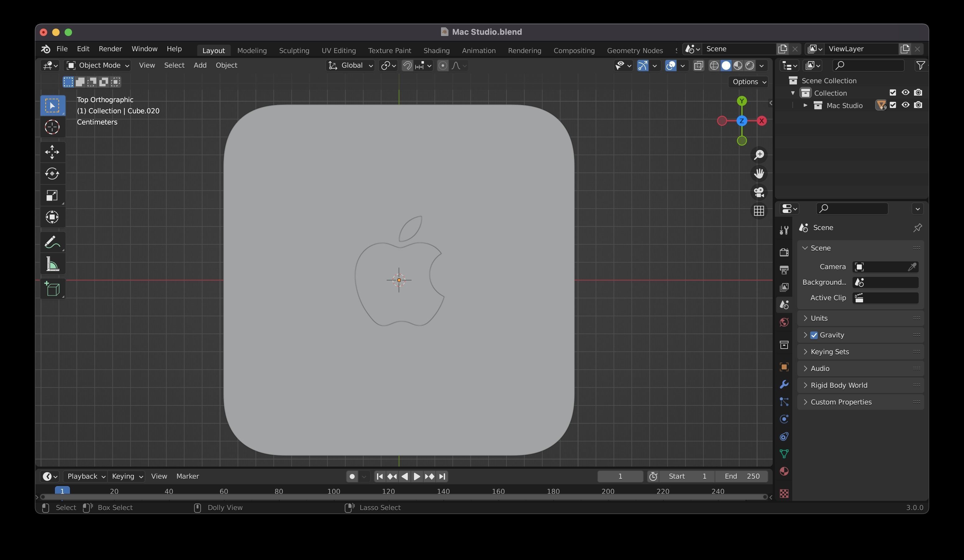Open the Material properties tab
Screen dimensions: 964x560
click(784, 471)
